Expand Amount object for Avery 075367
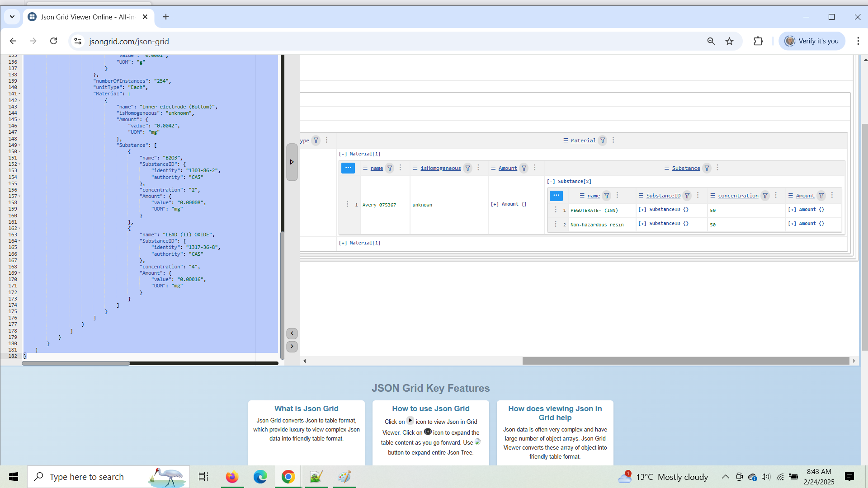The width and height of the screenshot is (868, 488). [x=495, y=204]
